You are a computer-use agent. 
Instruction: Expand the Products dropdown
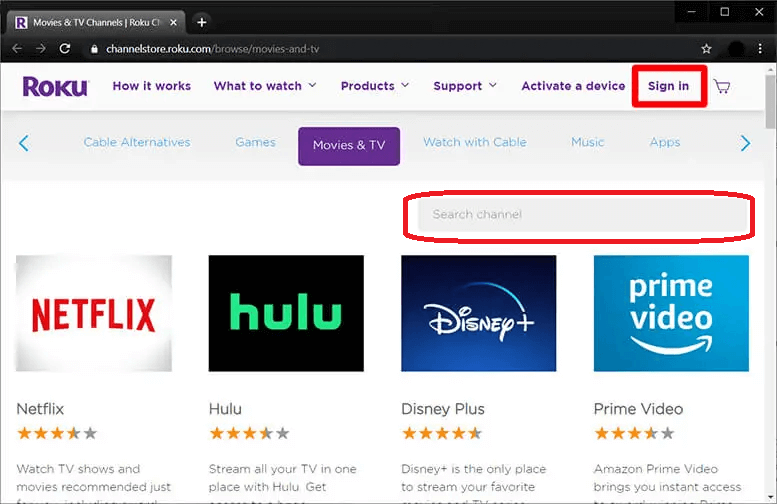click(x=375, y=86)
